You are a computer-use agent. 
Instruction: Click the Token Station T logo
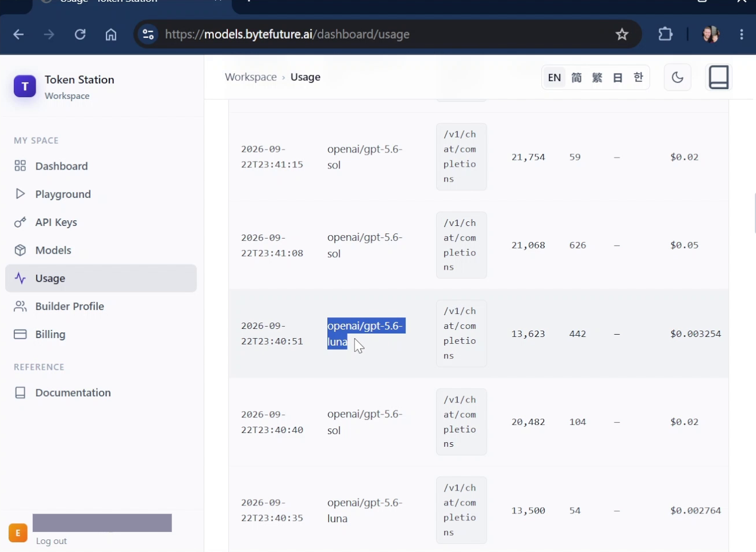pyautogui.click(x=25, y=86)
